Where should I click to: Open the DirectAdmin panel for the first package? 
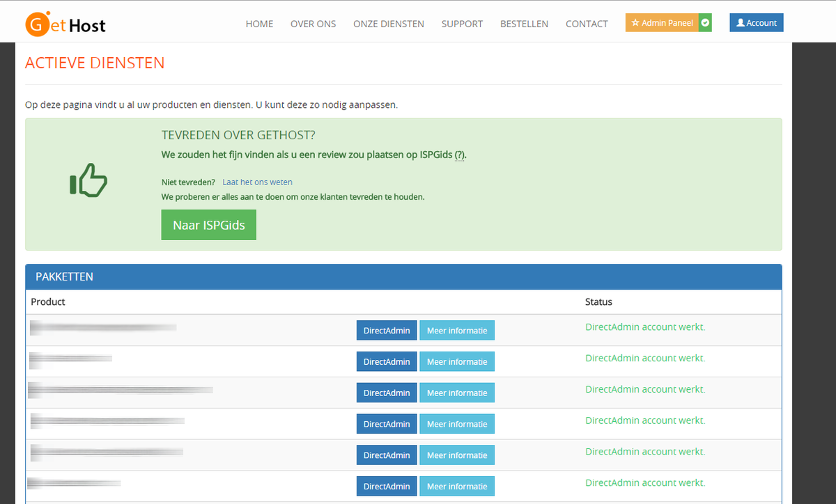386,330
